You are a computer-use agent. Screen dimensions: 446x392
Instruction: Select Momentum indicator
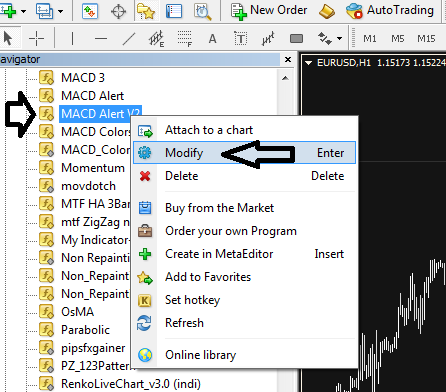pyautogui.click(x=93, y=168)
